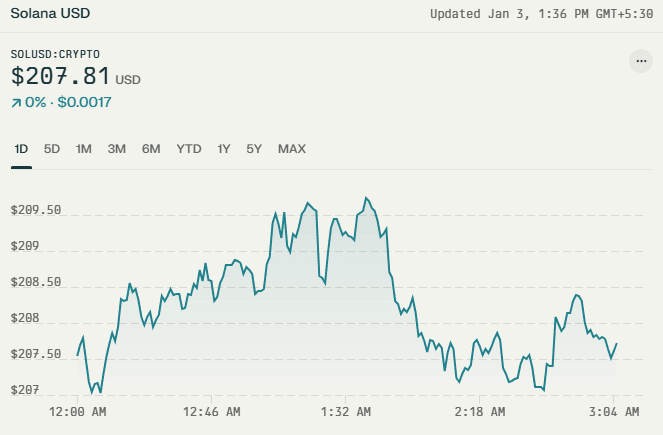Click the $209 y-axis label
663x435 pixels.
[x=26, y=246]
